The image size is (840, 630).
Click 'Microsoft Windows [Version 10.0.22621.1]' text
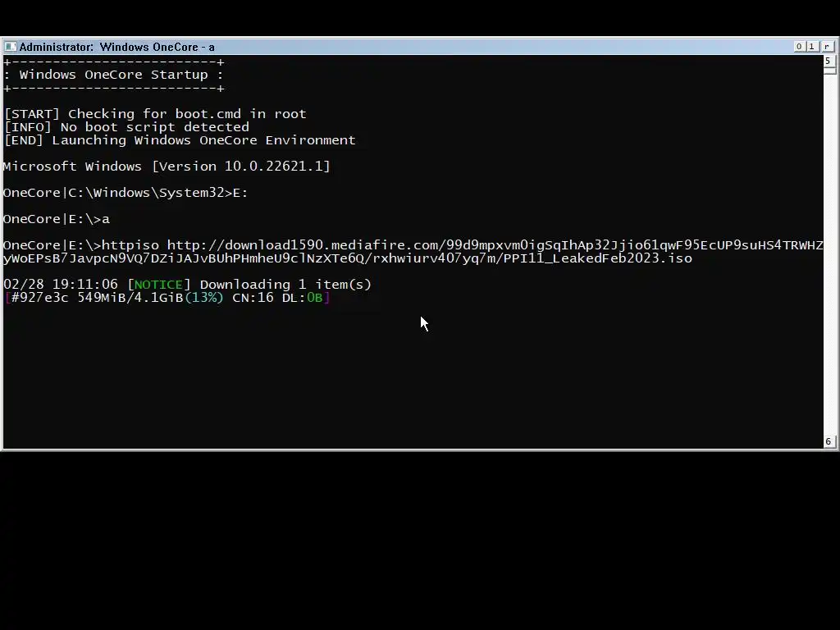click(167, 166)
